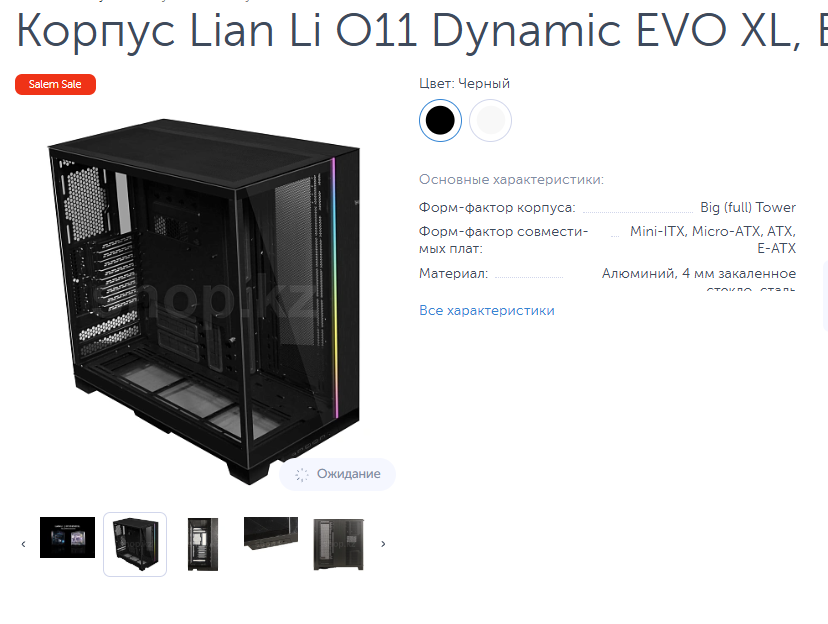Open the top panel close-up thumbnail
This screenshot has width=828, height=624.
click(271, 533)
